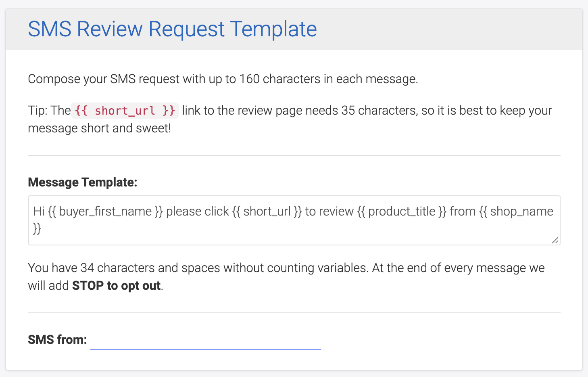Click the divider line above Message Template
The width and height of the screenshot is (588, 377).
point(294,155)
